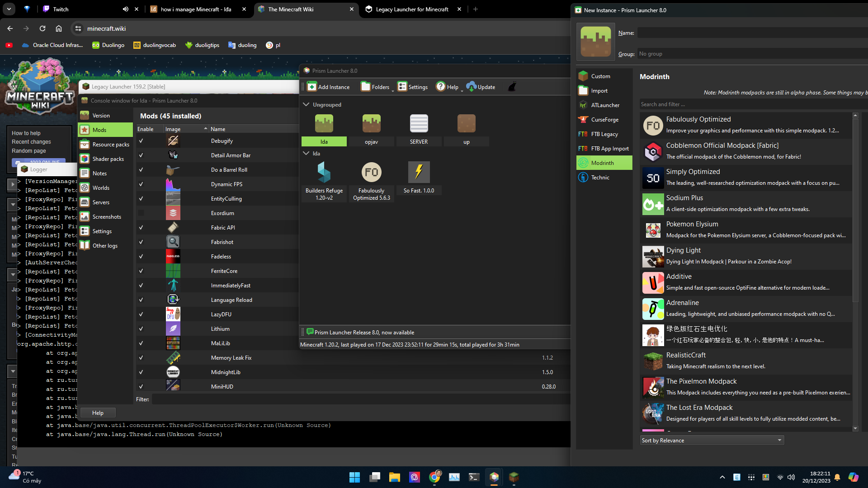The width and height of the screenshot is (868, 488).
Task: Disable the Do a Barrel Roll checkbox
Action: (x=141, y=170)
